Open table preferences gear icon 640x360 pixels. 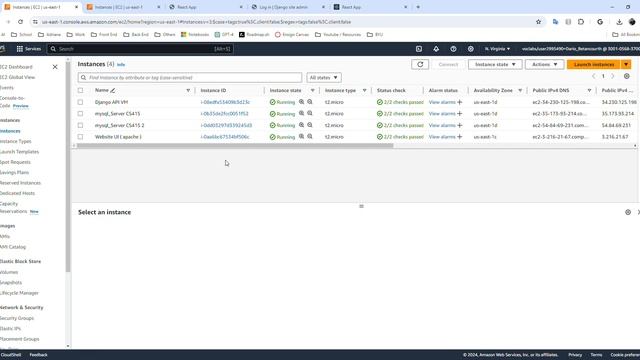coord(627,76)
